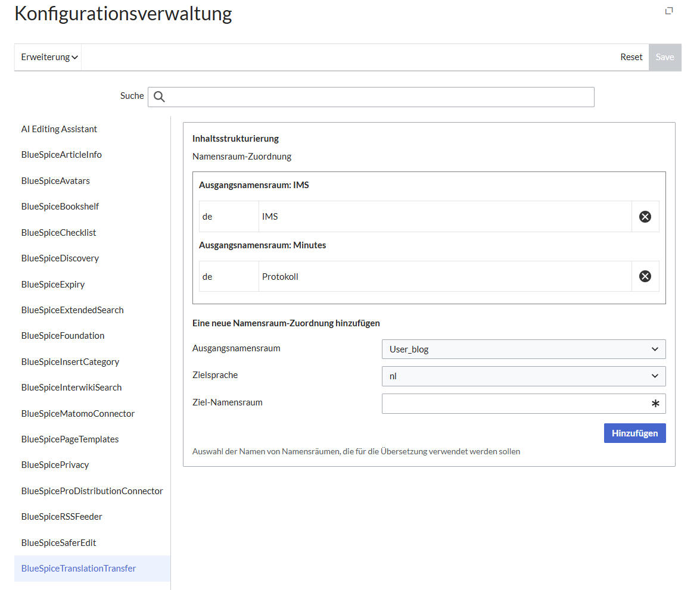Image resolution: width=700 pixels, height=590 pixels.
Task: Remove the IMS namespace mapping entry
Action: [x=645, y=217]
